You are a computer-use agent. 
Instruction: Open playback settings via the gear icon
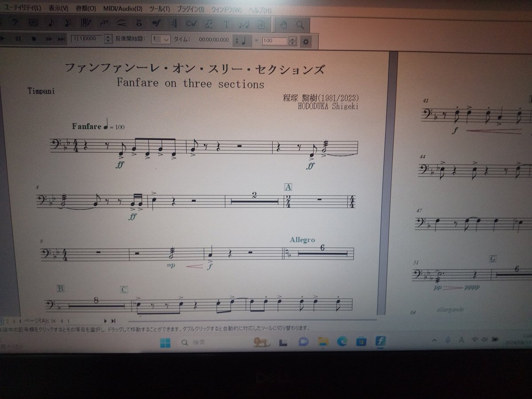click(x=305, y=41)
